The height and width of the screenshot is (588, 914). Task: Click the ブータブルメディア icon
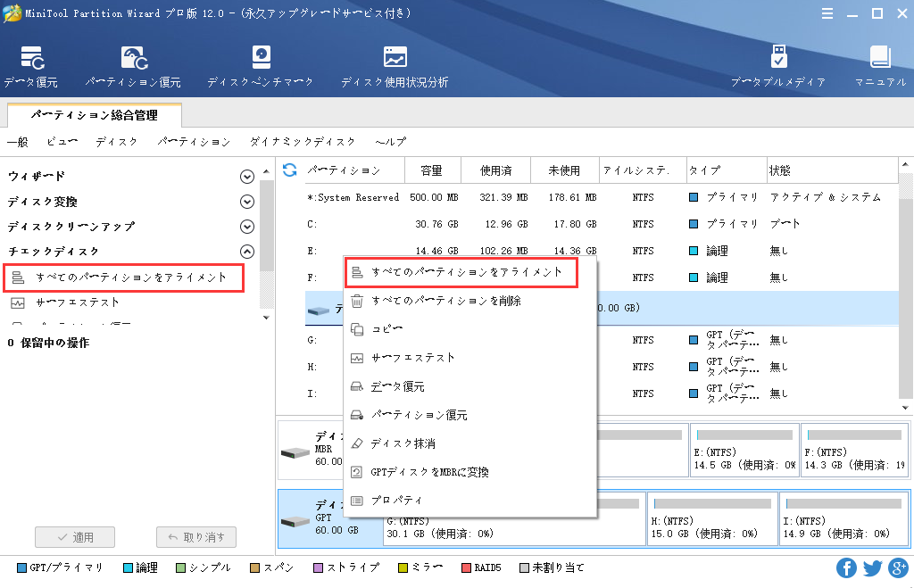click(x=778, y=56)
